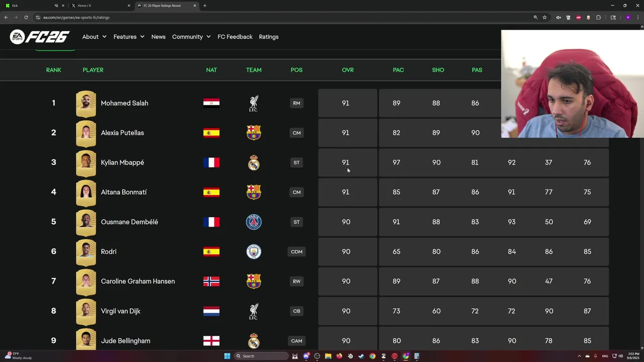Click the browser back arrow
This screenshot has width=644, height=362.
coord(6,17)
